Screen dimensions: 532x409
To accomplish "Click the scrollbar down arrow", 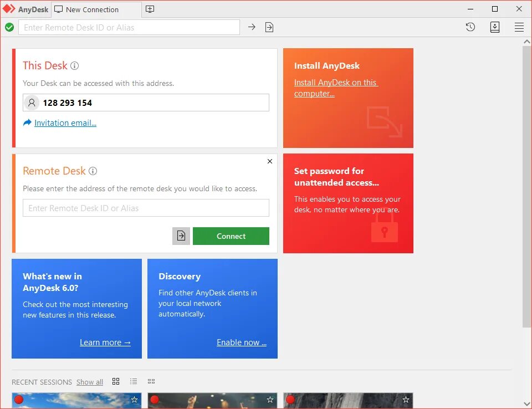I will 526,404.
